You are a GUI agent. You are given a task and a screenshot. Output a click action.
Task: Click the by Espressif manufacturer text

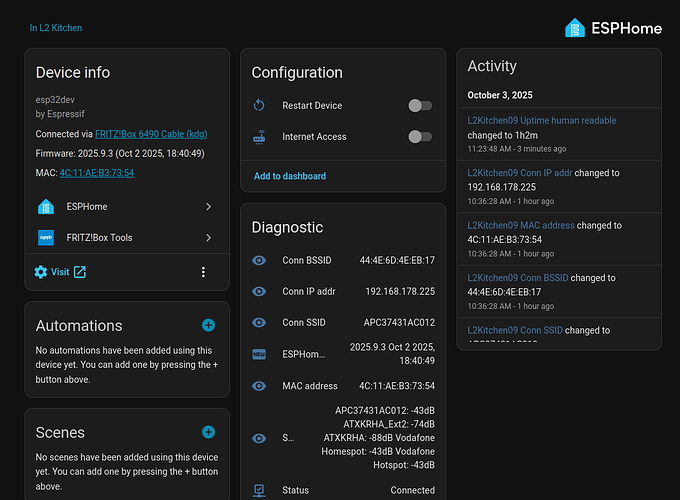[x=60, y=114]
